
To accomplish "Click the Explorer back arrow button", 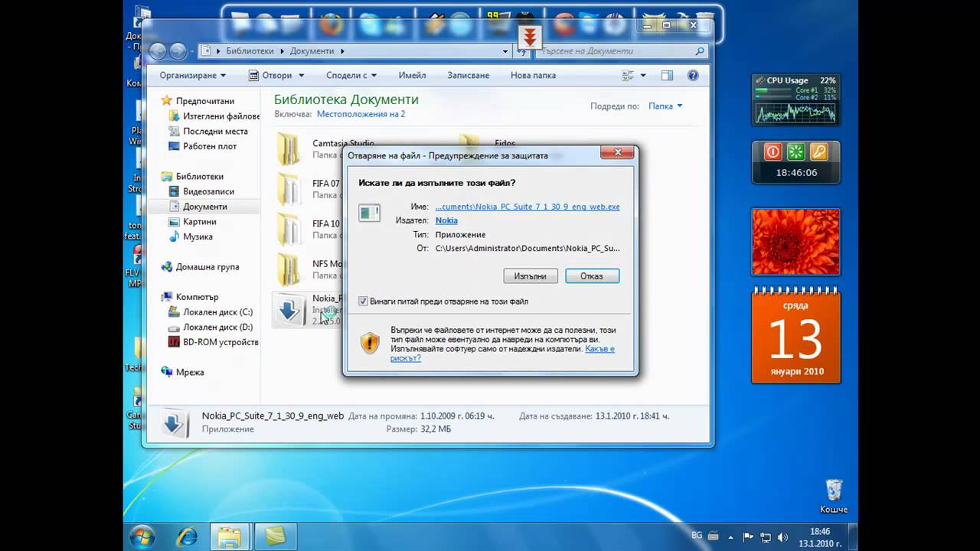I will [x=158, y=51].
